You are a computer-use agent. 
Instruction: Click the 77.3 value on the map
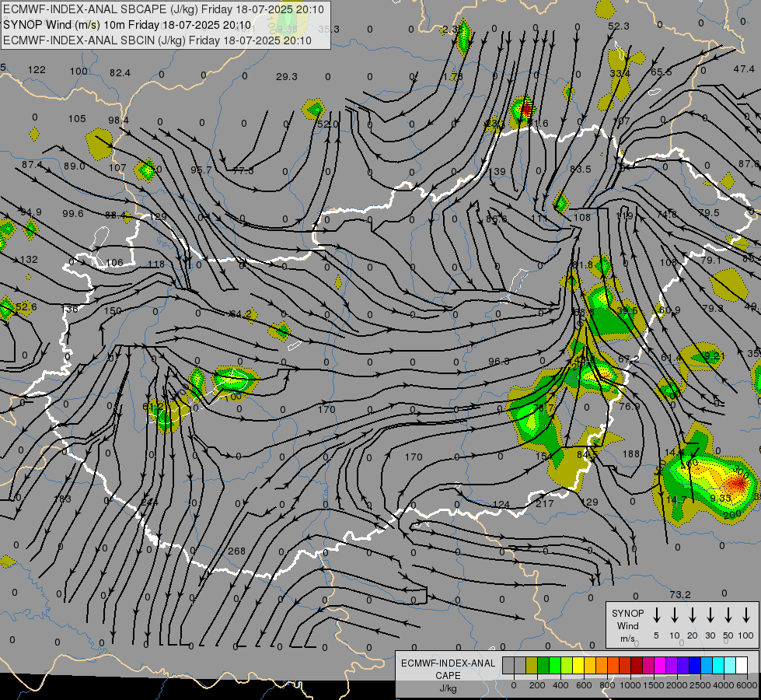(243, 170)
